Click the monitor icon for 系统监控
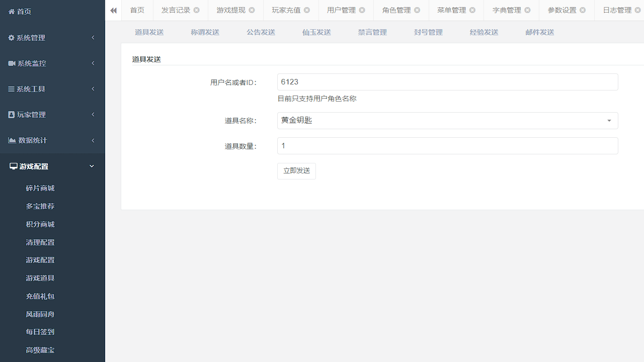Image resolution: width=644 pixels, height=362 pixels. (11, 63)
